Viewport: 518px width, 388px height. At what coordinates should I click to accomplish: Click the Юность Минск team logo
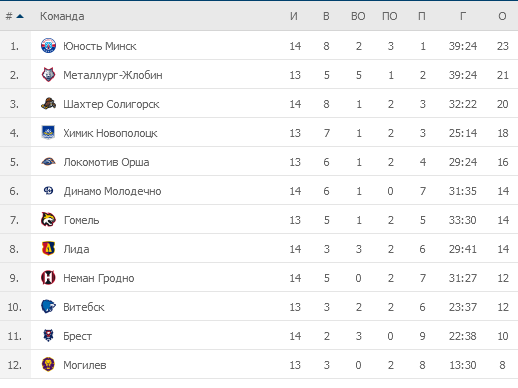[x=48, y=46]
